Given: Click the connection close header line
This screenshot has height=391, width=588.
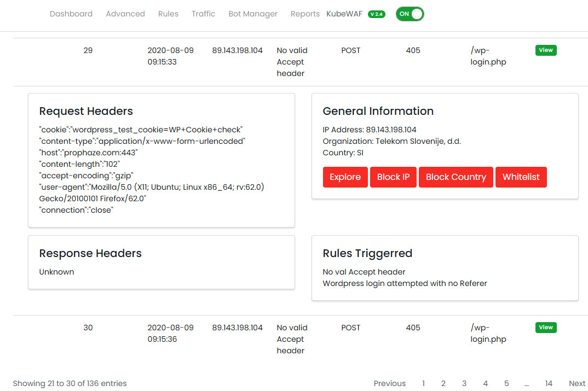Looking at the screenshot, I should [76, 210].
